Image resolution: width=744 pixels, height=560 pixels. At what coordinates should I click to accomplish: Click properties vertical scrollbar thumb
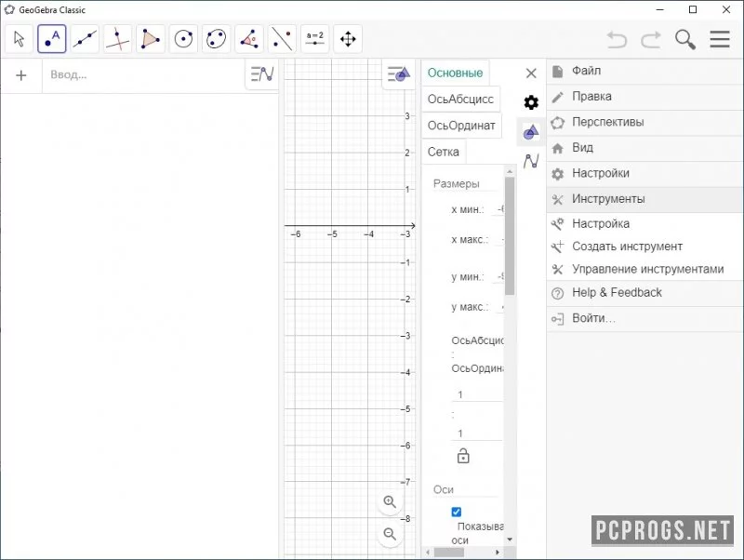(x=510, y=236)
